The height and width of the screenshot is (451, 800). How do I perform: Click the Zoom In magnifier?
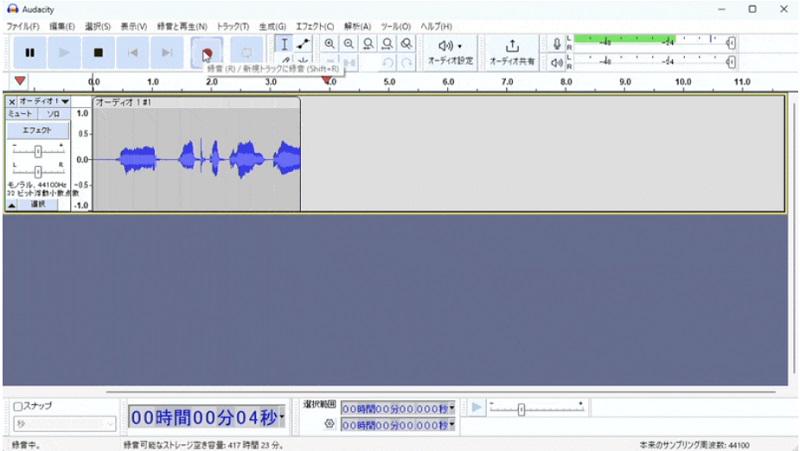point(329,44)
